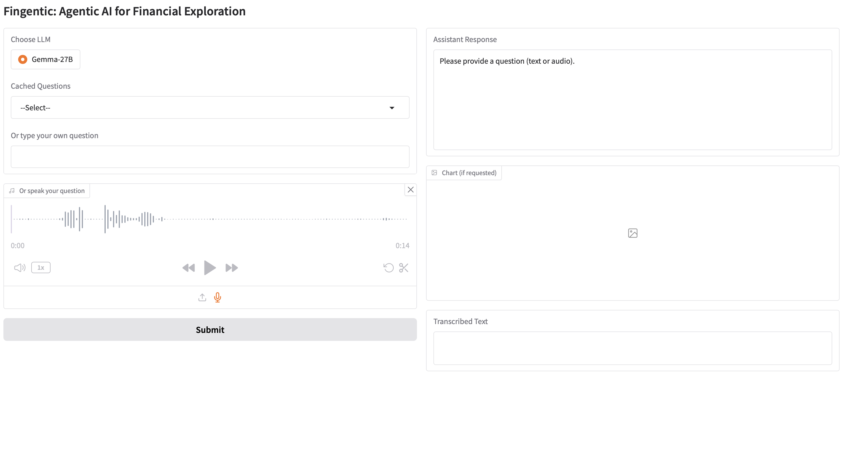Image resolution: width=868 pixels, height=452 pixels.
Task: Remove the recorded audio clip
Action: (410, 190)
